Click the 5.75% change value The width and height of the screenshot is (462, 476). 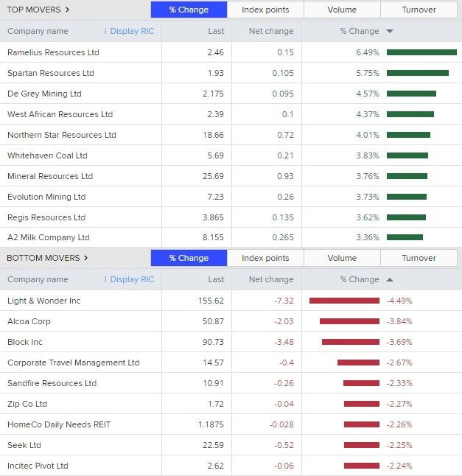point(368,73)
